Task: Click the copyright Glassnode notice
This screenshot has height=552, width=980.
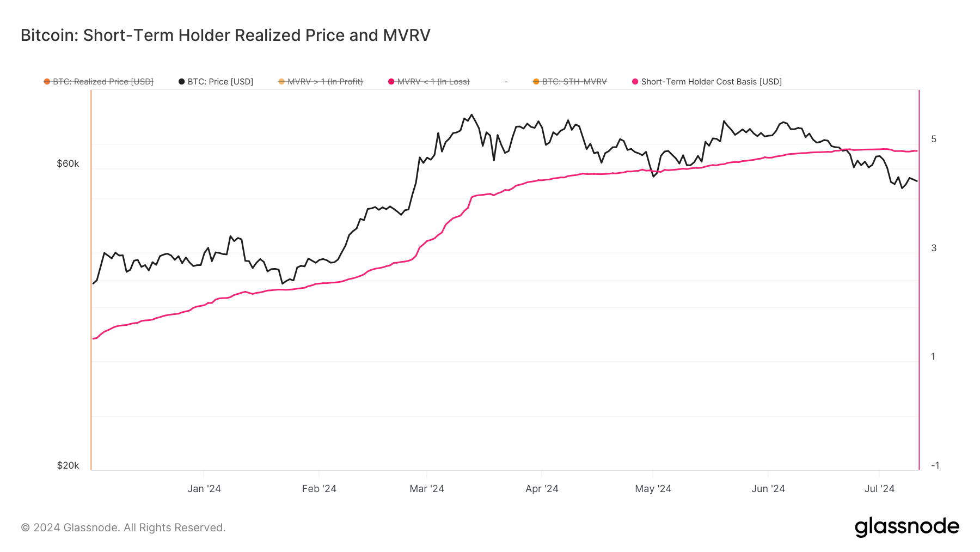Action: [x=123, y=527]
